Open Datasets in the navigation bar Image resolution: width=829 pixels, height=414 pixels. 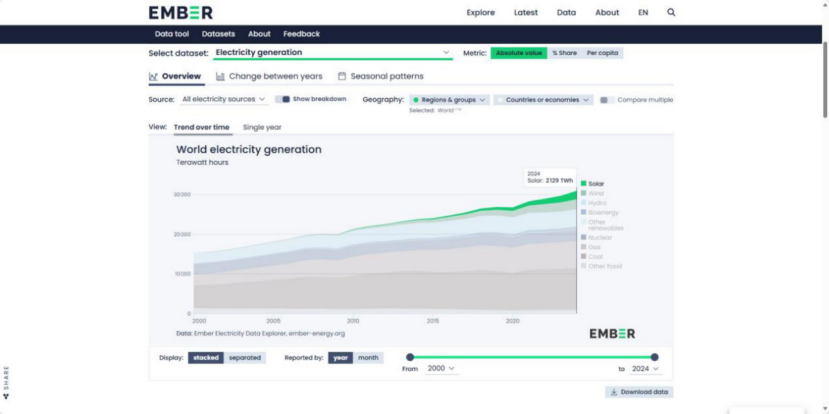click(218, 34)
